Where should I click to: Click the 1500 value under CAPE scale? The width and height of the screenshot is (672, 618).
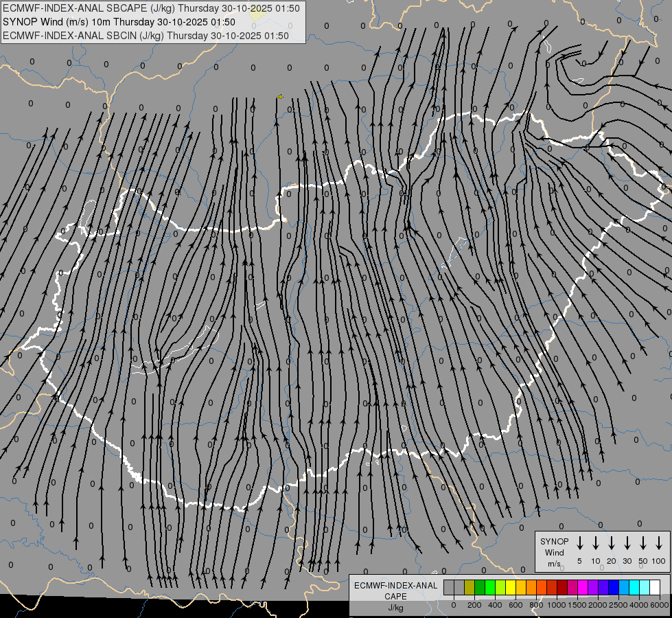coord(577,605)
